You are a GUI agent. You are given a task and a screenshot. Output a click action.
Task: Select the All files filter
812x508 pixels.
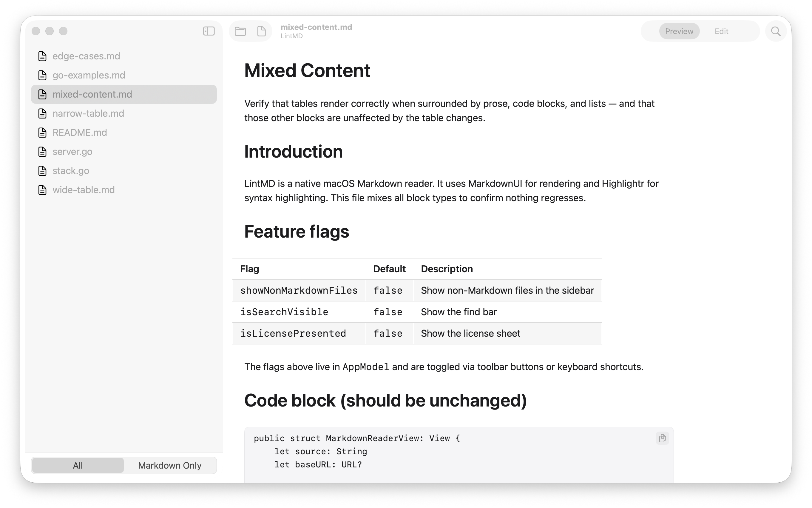[x=78, y=465]
